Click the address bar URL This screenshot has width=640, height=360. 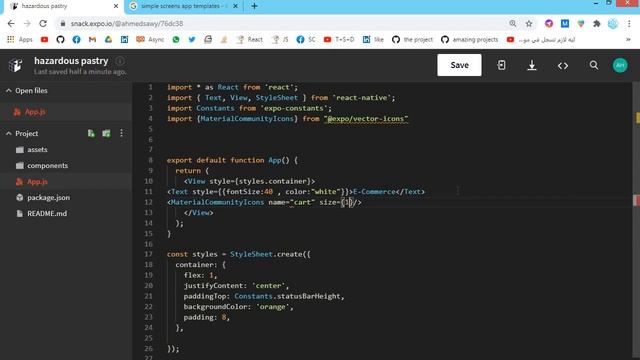coord(127,24)
